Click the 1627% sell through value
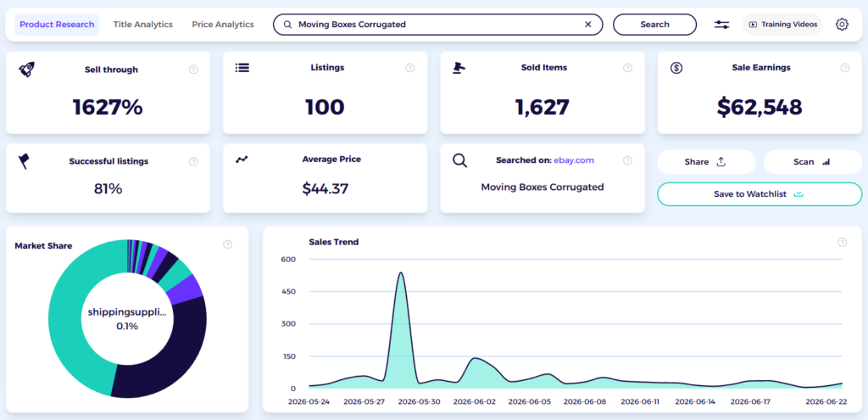The height and width of the screenshot is (420, 868). (108, 107)
